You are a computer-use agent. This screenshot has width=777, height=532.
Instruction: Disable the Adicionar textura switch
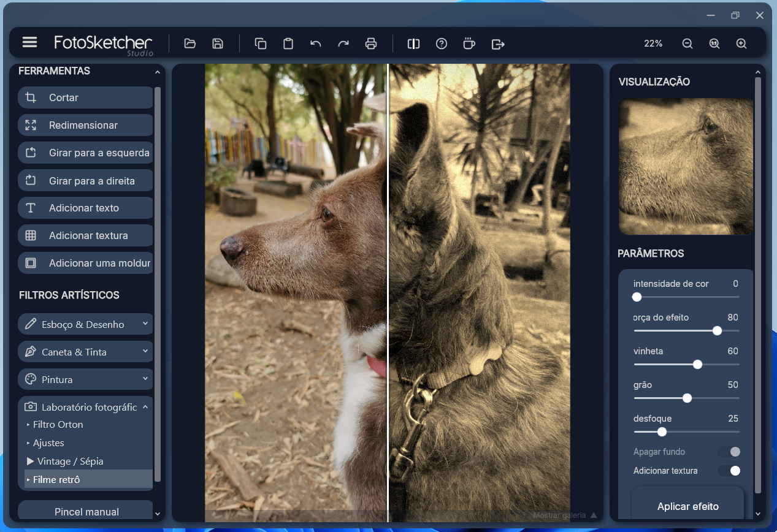click(x=730, y=471)
